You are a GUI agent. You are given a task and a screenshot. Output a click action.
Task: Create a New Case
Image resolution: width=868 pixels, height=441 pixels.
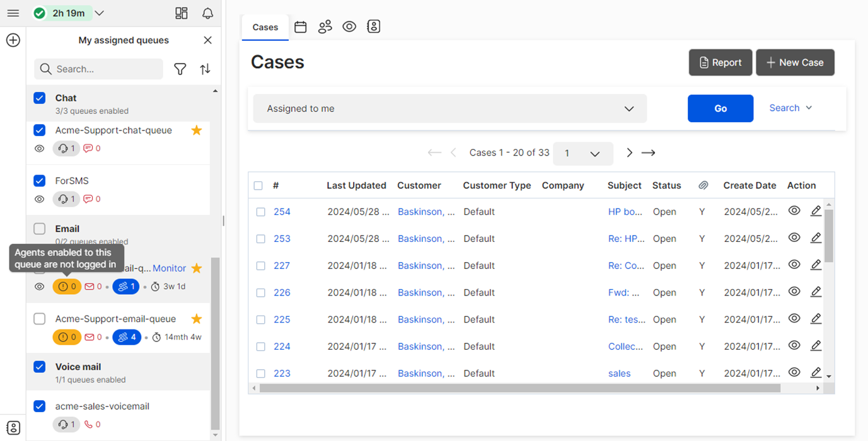[x=795, y=62]
